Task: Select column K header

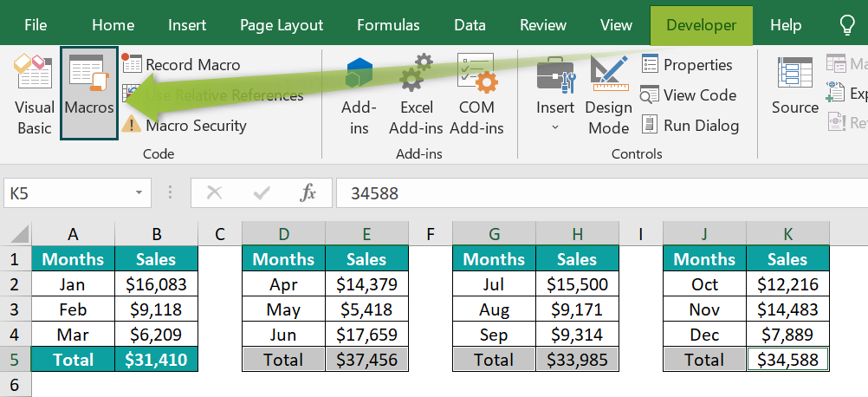Action: click(787, 234)
